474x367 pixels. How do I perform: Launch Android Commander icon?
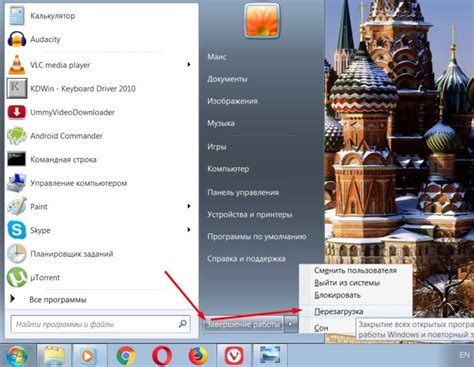17,136
